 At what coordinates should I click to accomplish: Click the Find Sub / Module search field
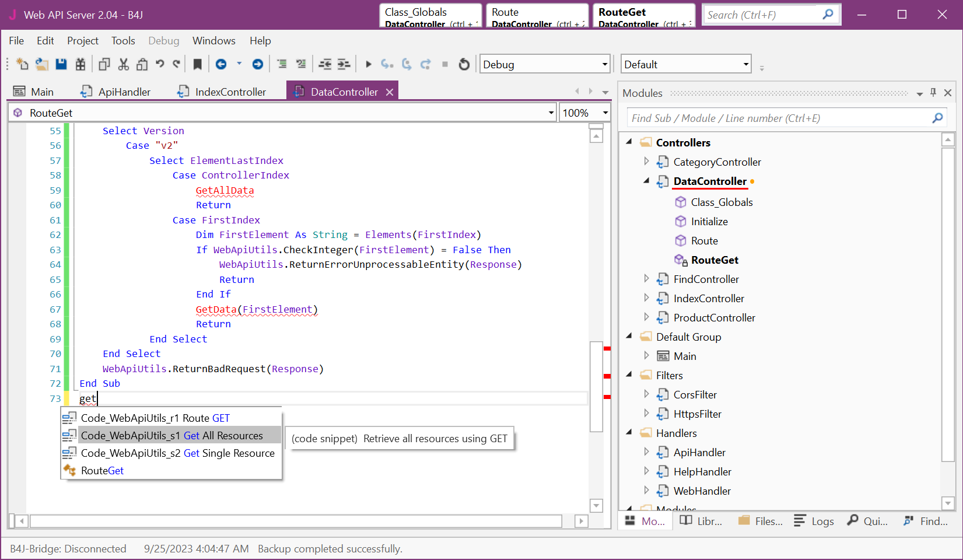click(x=779, y=118)
